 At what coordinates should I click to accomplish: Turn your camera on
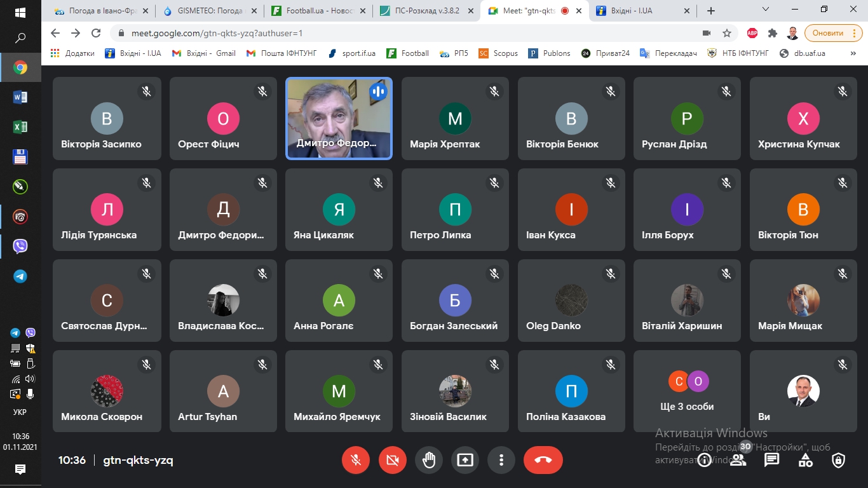(392, 460)
